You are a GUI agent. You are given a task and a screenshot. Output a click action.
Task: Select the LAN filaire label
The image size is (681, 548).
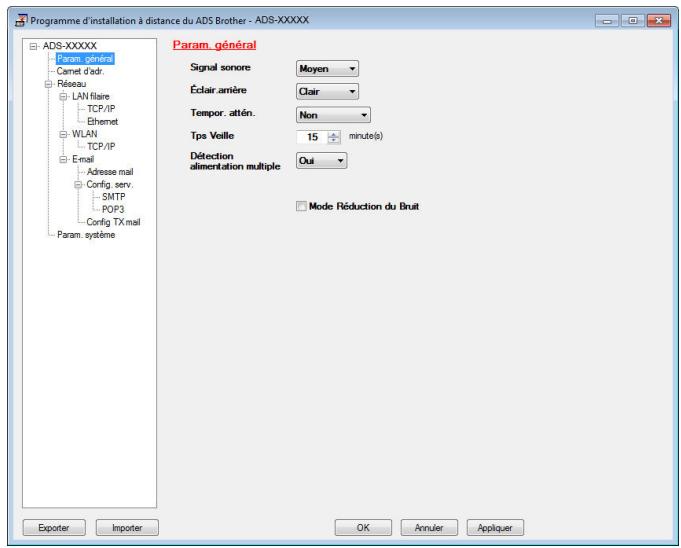[91, 96]
